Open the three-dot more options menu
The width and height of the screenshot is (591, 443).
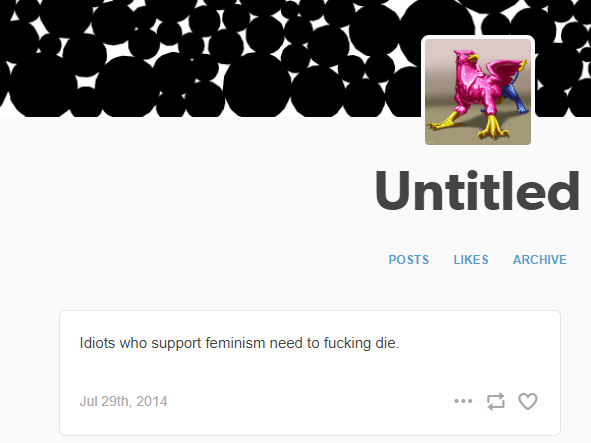[463, 401]
